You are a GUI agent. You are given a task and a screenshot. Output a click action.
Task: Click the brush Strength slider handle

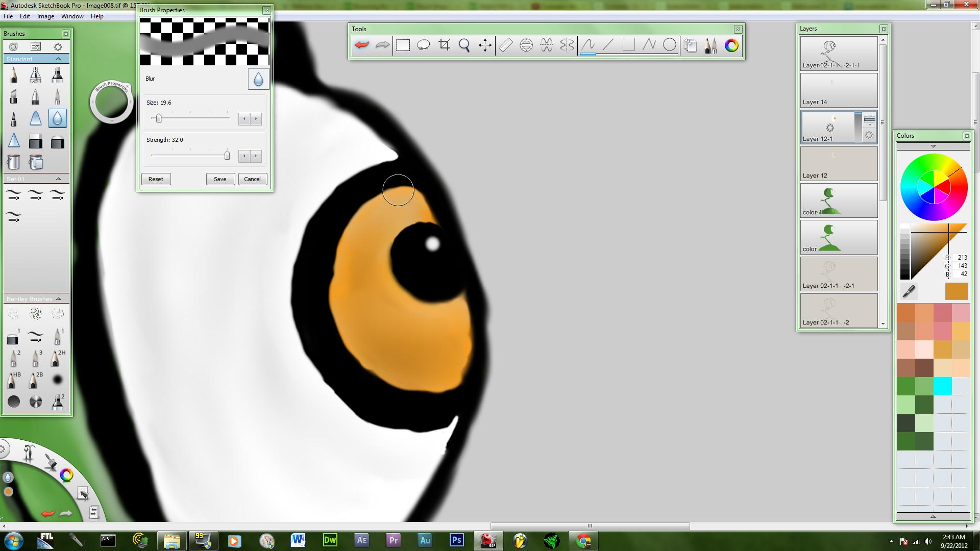pyautogui.click(x=227, y=156)
